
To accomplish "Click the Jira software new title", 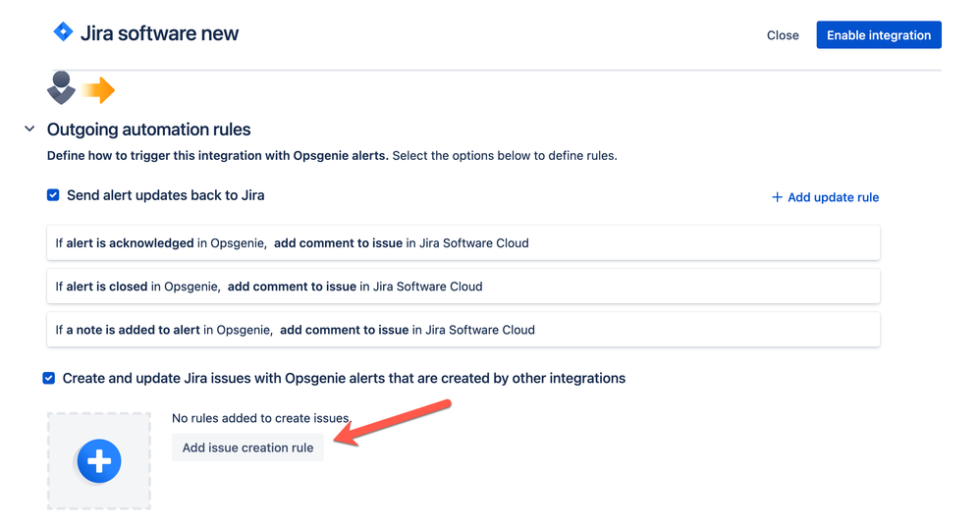I will 159,33.
